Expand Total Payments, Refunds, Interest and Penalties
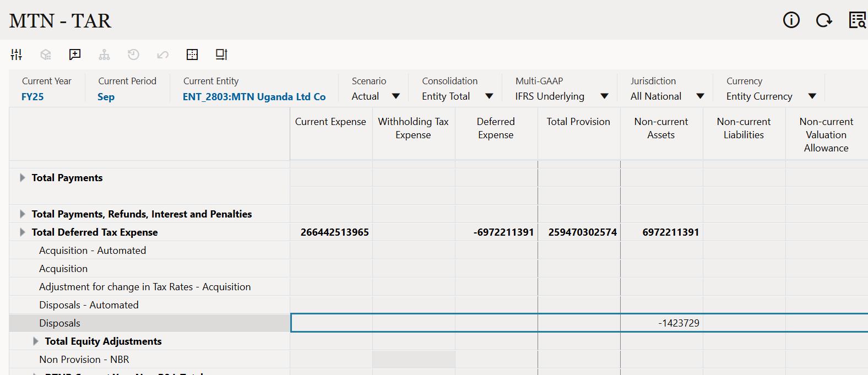 [23, 214]
